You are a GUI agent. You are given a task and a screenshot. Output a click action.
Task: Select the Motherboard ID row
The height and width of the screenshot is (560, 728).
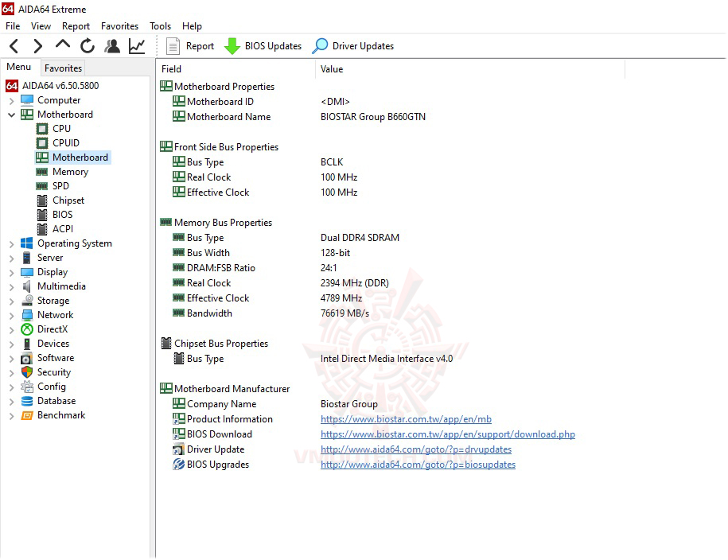pos(392,102)
